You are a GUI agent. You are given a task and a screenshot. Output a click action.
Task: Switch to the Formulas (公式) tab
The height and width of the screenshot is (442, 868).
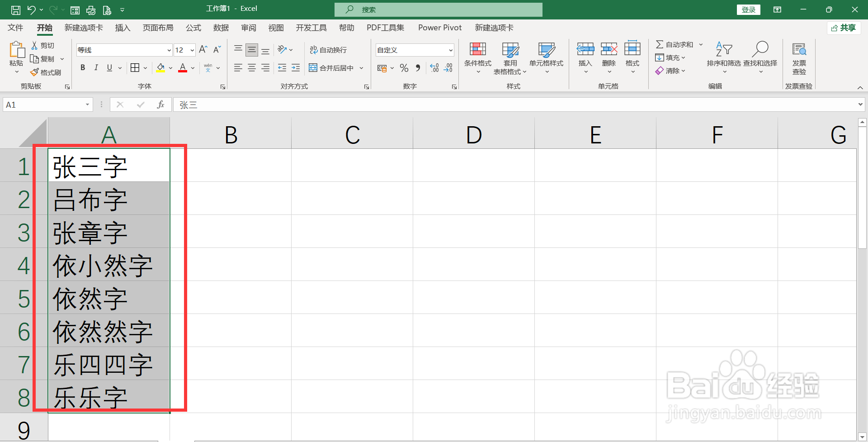click(x=193, y=28)
